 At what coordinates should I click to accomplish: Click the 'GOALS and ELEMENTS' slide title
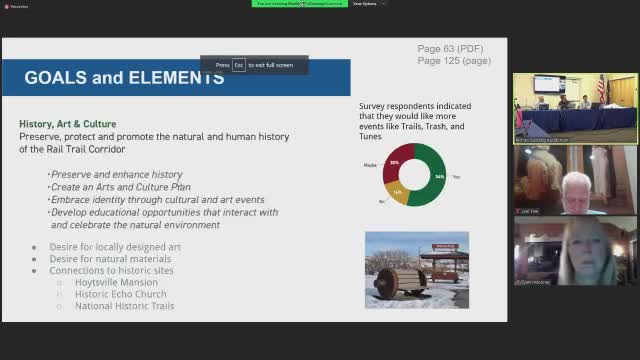coord(124,78)
